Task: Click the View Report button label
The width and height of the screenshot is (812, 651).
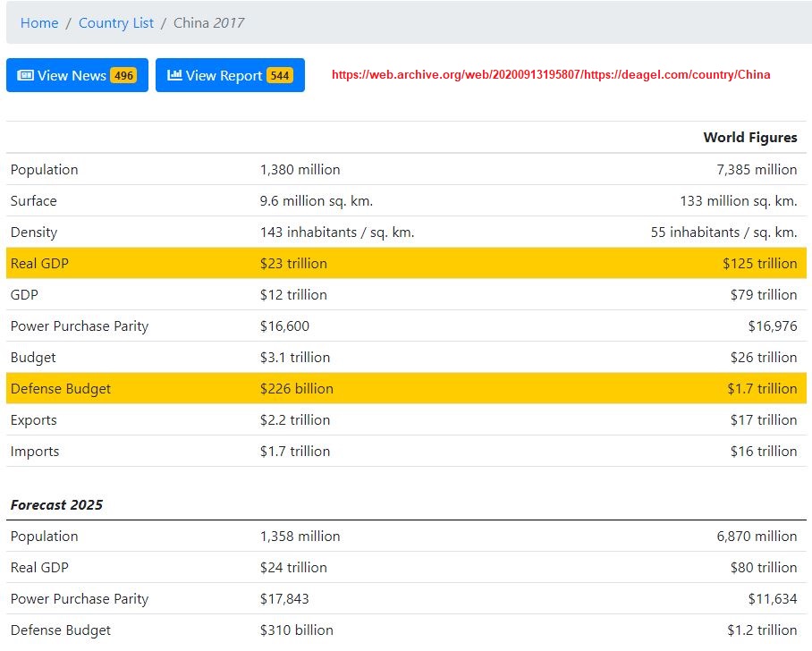Action: point(224,76)
